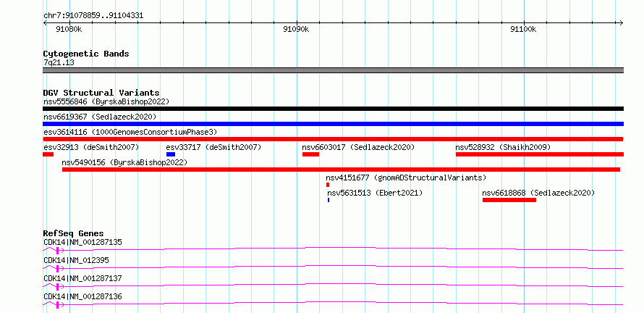The width and height of the screenshot is (644, 313).
Task: Open esv3614116 (1000GenomesConsortiumPhase3) label
Action: click(x=130, y=132)
